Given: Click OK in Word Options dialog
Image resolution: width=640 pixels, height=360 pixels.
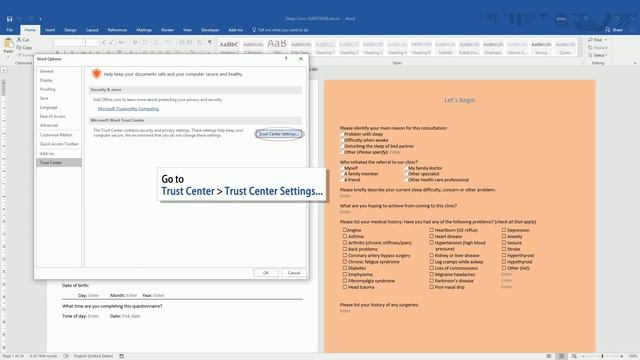Looking at the screenshot, I should 266,273.
